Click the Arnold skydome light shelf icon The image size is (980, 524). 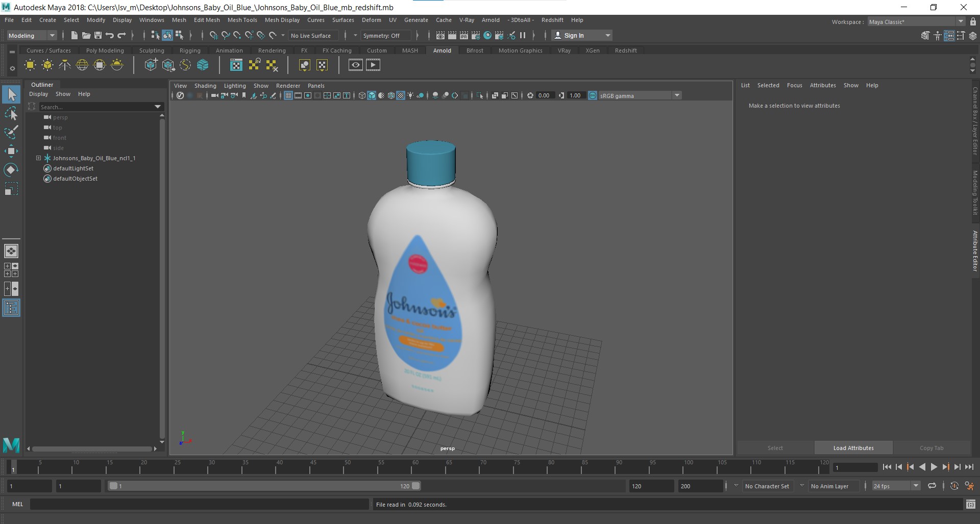[82, 65]
